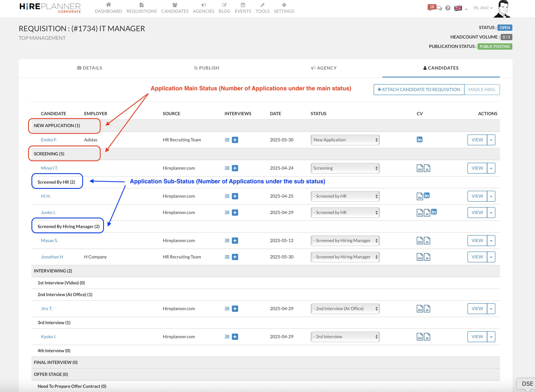The width and height of the screenshot is (535, 392).
Task: Click the blue plus icon on Jiro T.'s row
Action: click(235, 308)
